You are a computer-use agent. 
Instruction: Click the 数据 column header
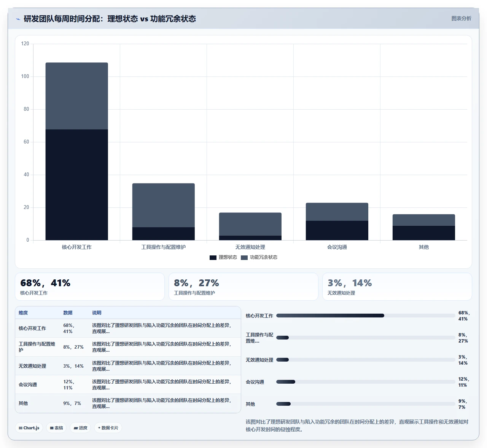coord(68,313)
